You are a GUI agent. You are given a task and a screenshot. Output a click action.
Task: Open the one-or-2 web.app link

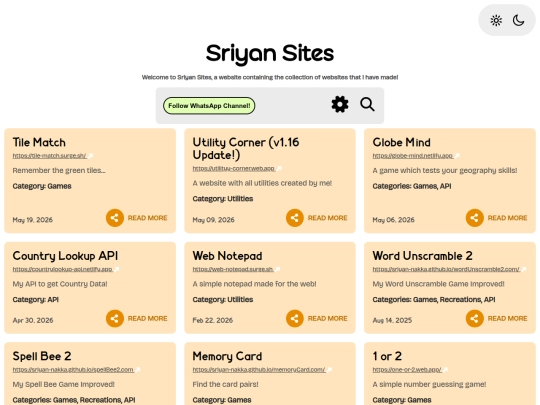[410, 370]
